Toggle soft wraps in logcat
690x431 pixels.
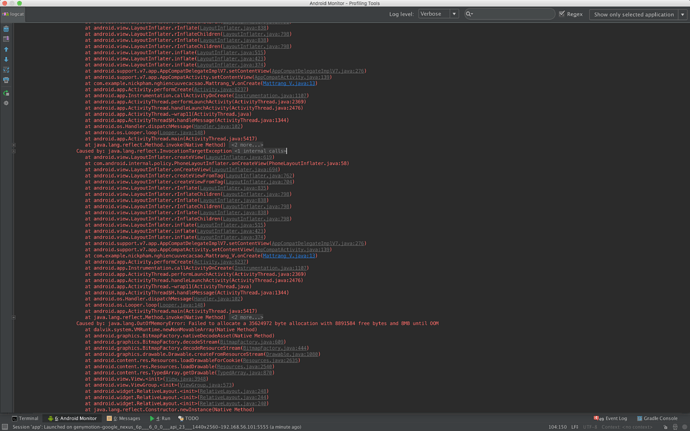coord(6,39)
